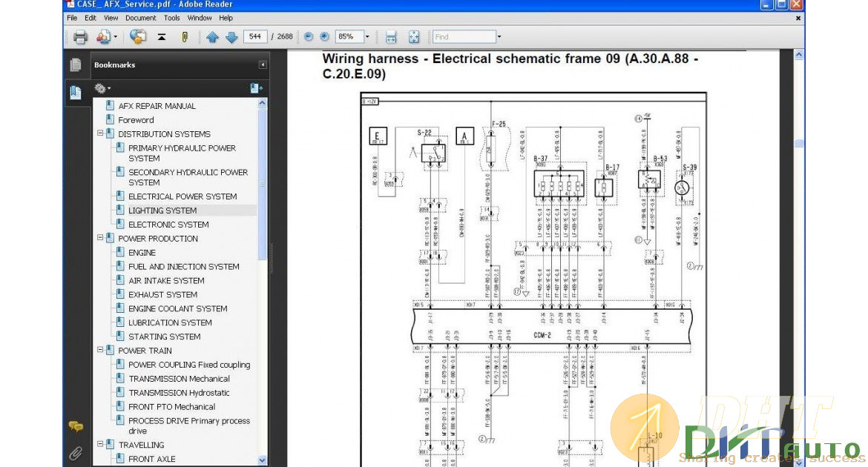This screenshot has height=467, width=868.
Task: Open the Window menu
Action: pos(200,18)
